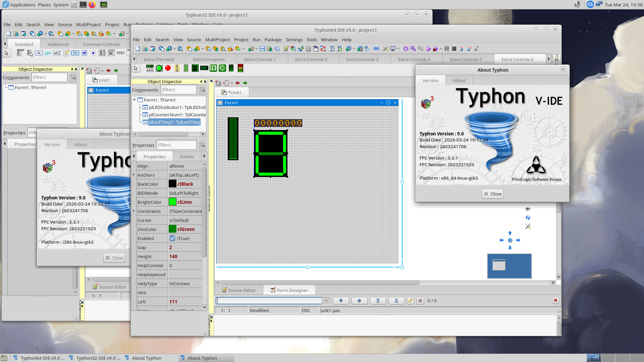The height and width of the screenshot is (362, 644).
Task: Click the red LED component in the palette
Action: click(x=168, y=68)
